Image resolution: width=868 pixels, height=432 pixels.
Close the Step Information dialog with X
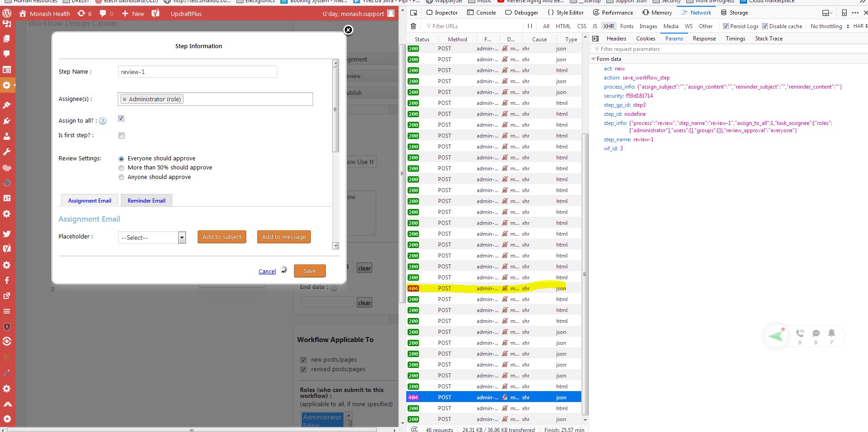(348, 30)
